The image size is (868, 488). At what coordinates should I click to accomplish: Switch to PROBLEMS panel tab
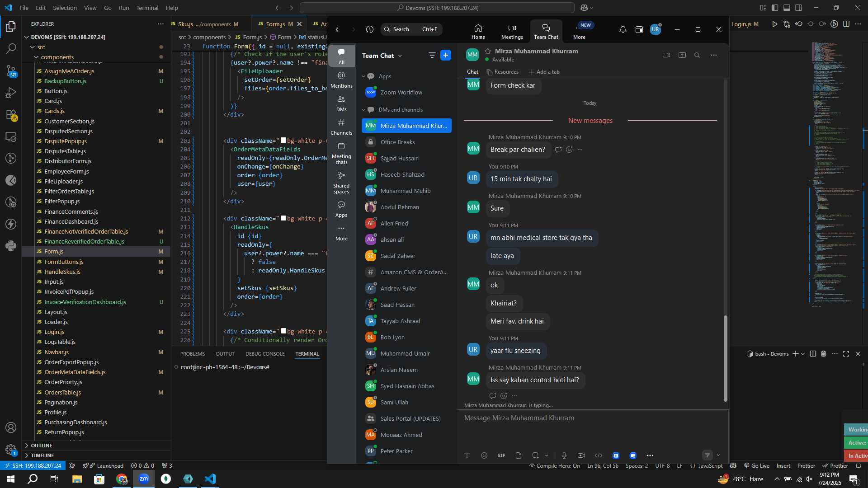pos(193,354)
